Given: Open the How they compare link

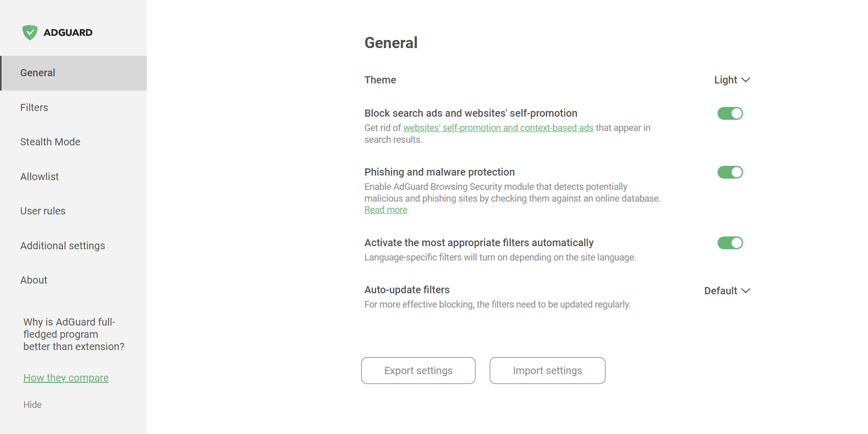Looking at the screenshot, I should 66,378.
